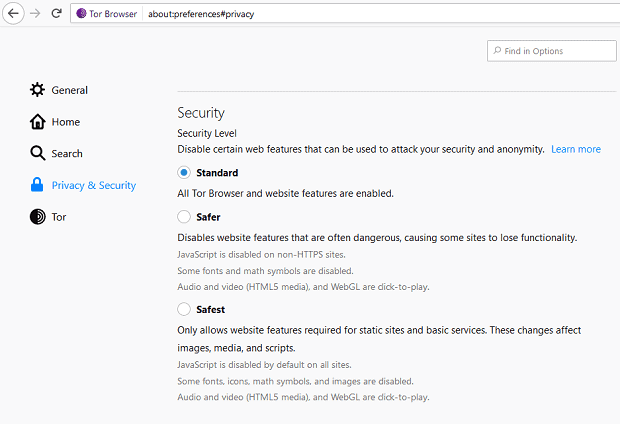
Task: Click the 'All Tor Browser and website features are enabled' text
Action: (x=285, y=193)
